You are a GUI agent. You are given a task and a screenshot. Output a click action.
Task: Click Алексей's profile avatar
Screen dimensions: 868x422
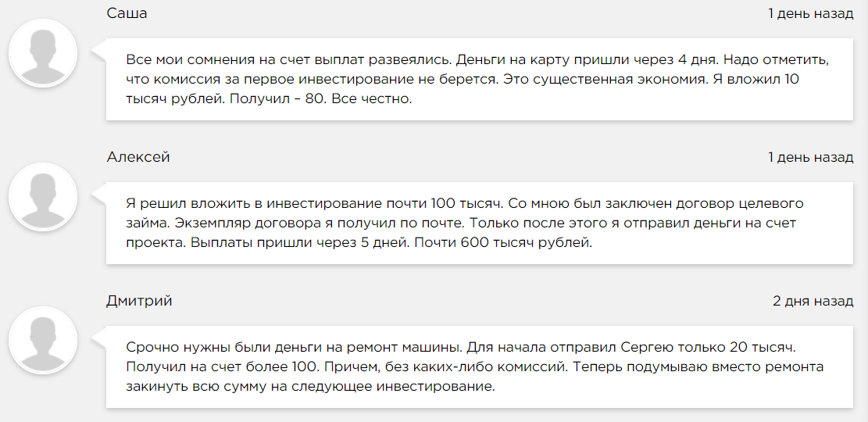[x=42, y=197]
